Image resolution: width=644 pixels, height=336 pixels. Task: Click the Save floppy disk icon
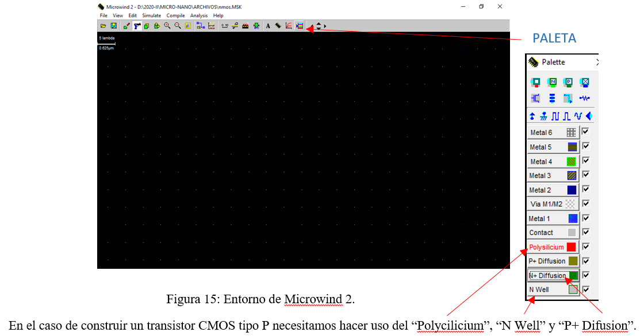coord(114,26)
